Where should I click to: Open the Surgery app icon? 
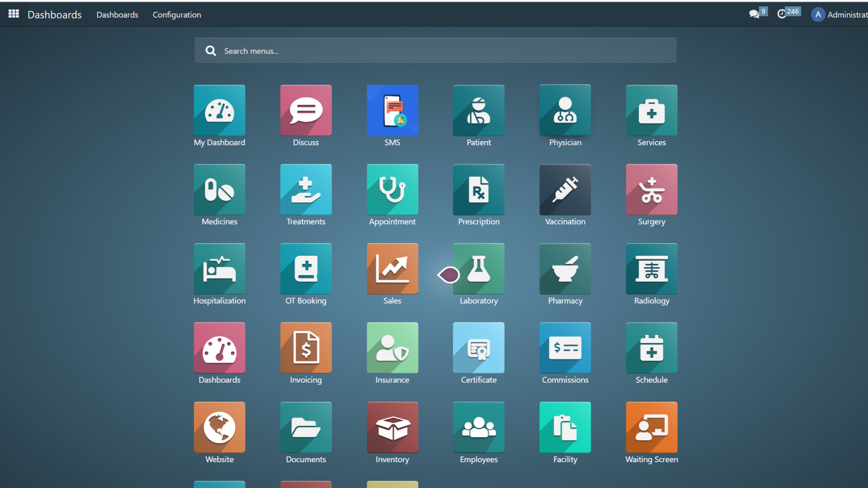651,190
